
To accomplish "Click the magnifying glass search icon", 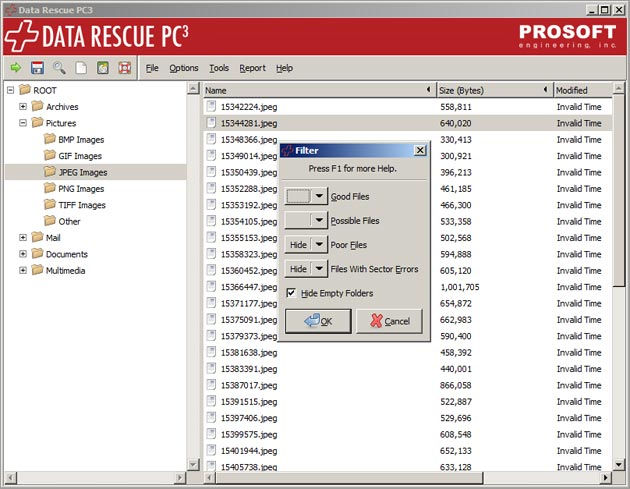I will click(59, 68).
